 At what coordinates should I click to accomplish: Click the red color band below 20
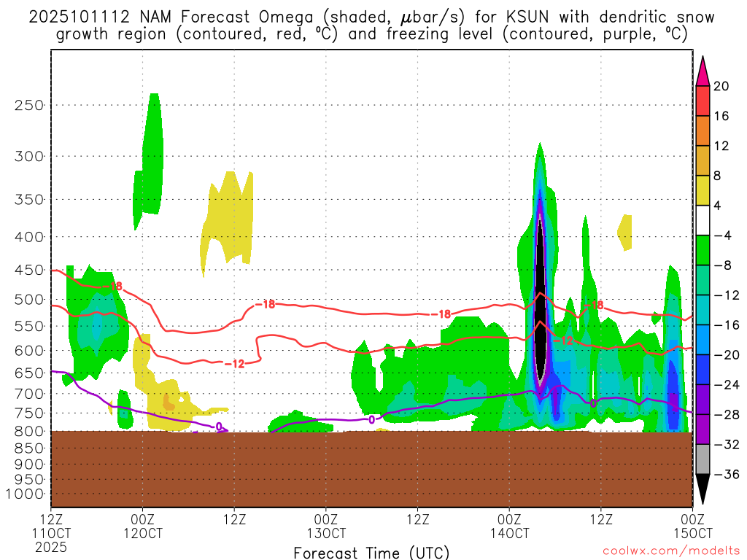tap(703, 101)
